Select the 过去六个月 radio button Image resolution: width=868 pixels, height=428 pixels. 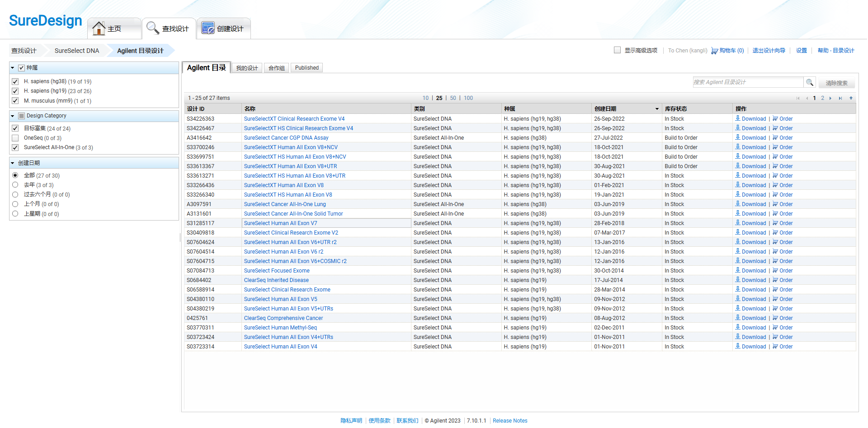pos(15,194)
